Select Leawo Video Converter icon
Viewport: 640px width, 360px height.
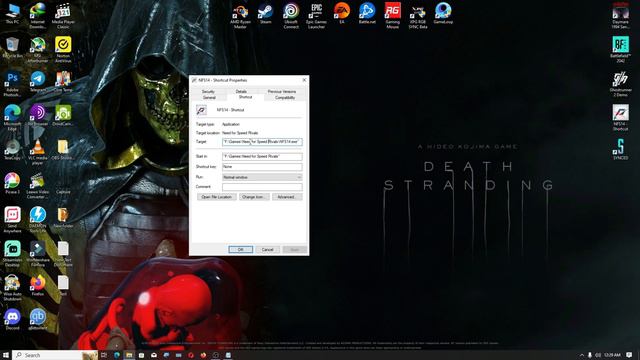point(38,186)
